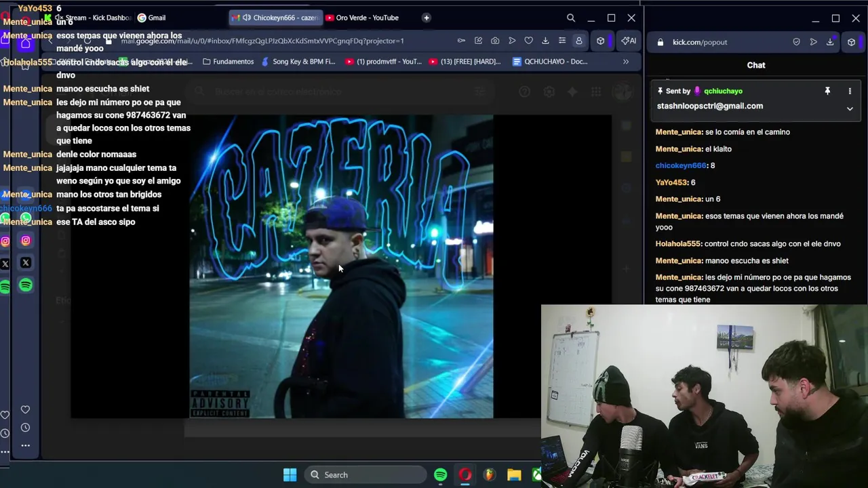The image size is (868, 488).
Task: Click the send flow arrow icon in mail window
Action: click(x=512, y=41)
